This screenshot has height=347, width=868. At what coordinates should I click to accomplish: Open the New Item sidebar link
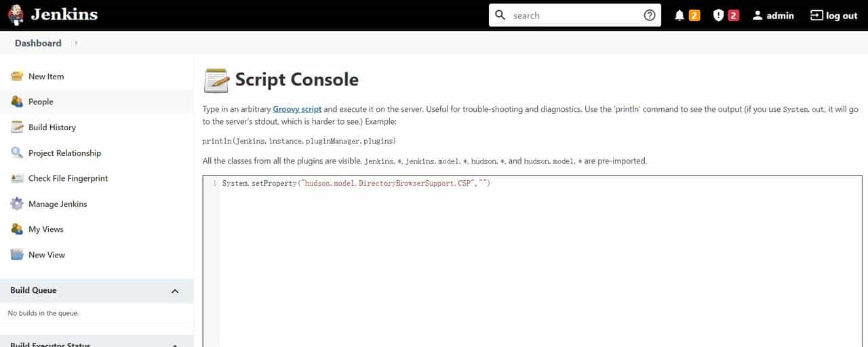click(46, 77)
